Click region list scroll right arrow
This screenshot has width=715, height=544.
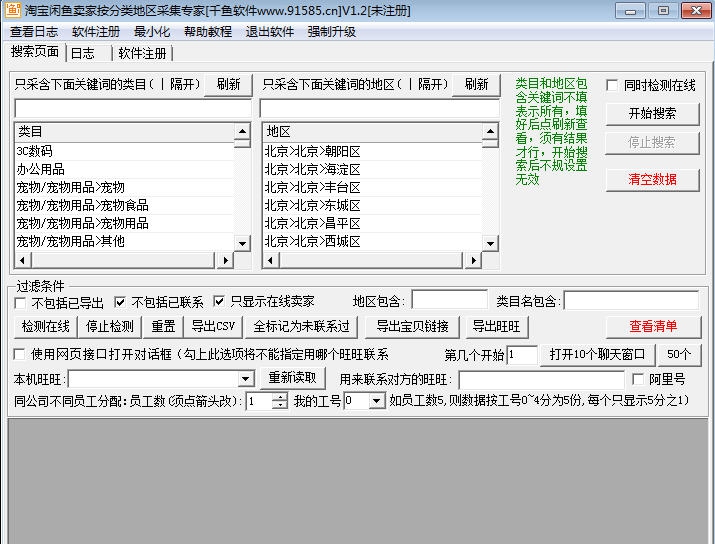click(x=473, y=260)
